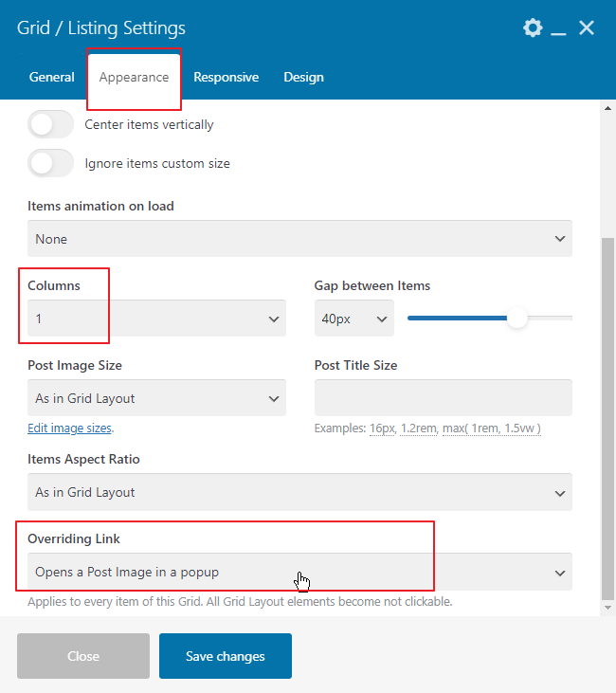This screenshot has width=616, height=693.
Task: Click the Gap between Items label
Action: (x=372, y=285)
